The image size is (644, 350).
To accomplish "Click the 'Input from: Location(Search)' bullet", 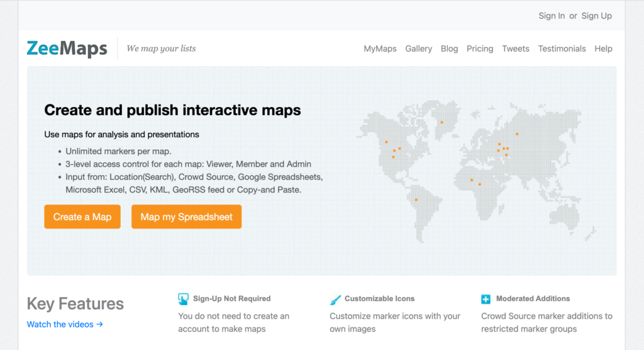I will pyautogui.click(x=194, y=183).
